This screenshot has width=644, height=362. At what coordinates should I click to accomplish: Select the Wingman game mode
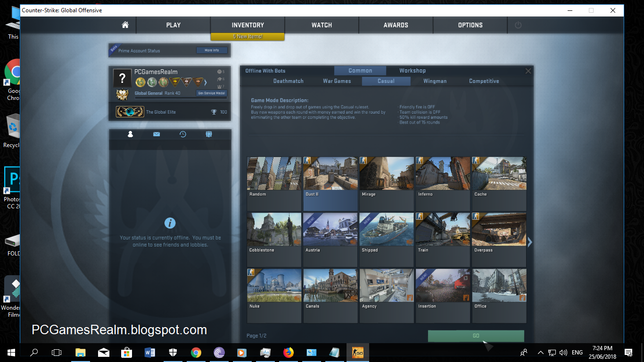click(x=435, y=81)
